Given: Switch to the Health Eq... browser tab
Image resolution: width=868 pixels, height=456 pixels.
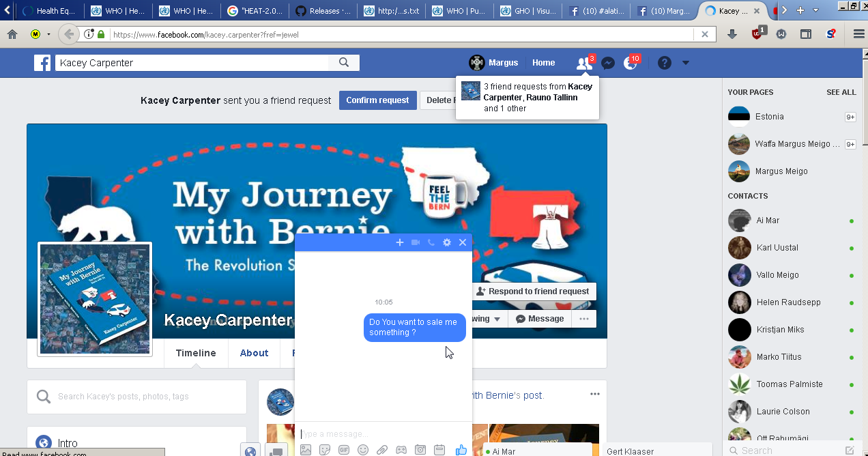Looking at the screenshot, I should point(50,11).
